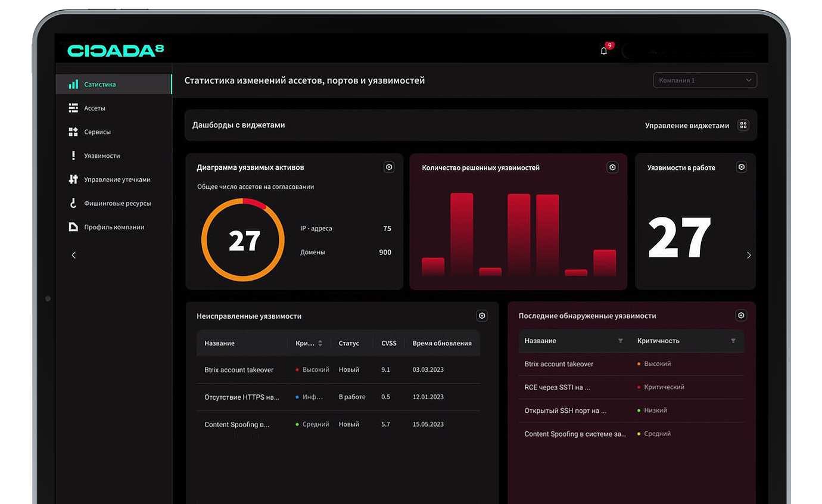Screen dimensions: 822x504
Task: Open settings of Диаграмма уязвимых активов widget
Action: [389, 167]
